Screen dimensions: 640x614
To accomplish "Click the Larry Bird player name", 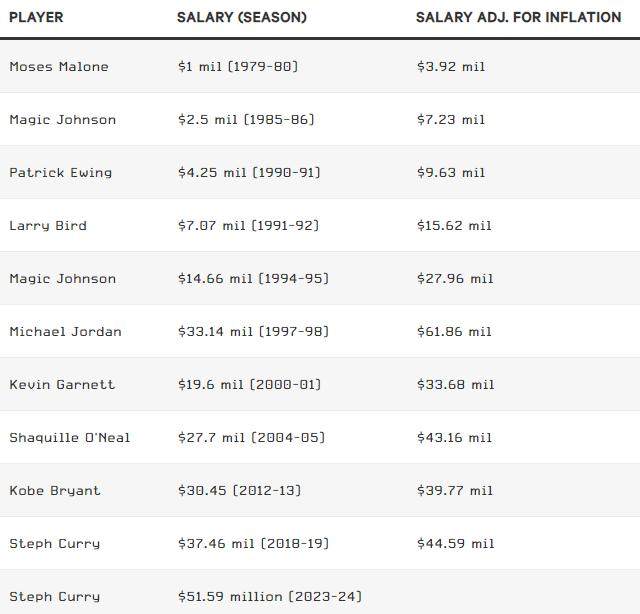I will [x=48, y=226].
